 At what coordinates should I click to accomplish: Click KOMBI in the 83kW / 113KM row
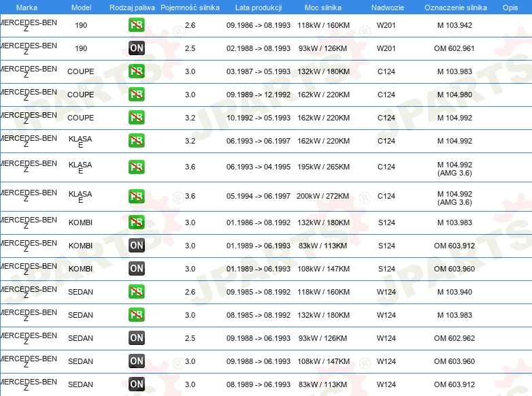click(x=80, y=246)
